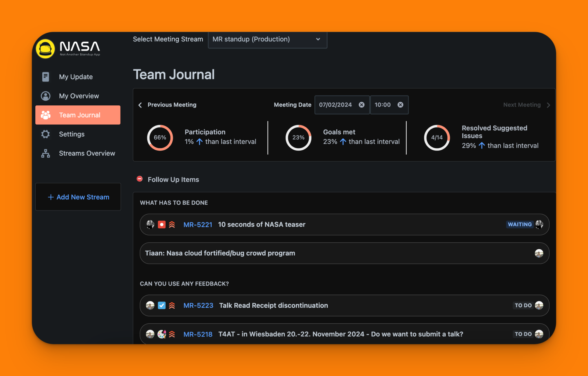The image size is (588, 376).
Task: Click the 4/14 Resolved Issues progress ring
Action: tap(437, 138)
